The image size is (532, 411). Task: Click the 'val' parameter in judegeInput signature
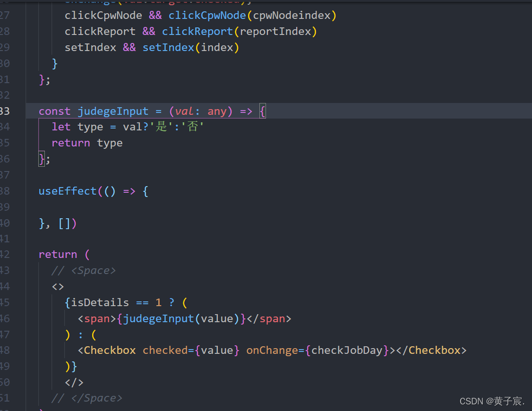tap(184, 111)
